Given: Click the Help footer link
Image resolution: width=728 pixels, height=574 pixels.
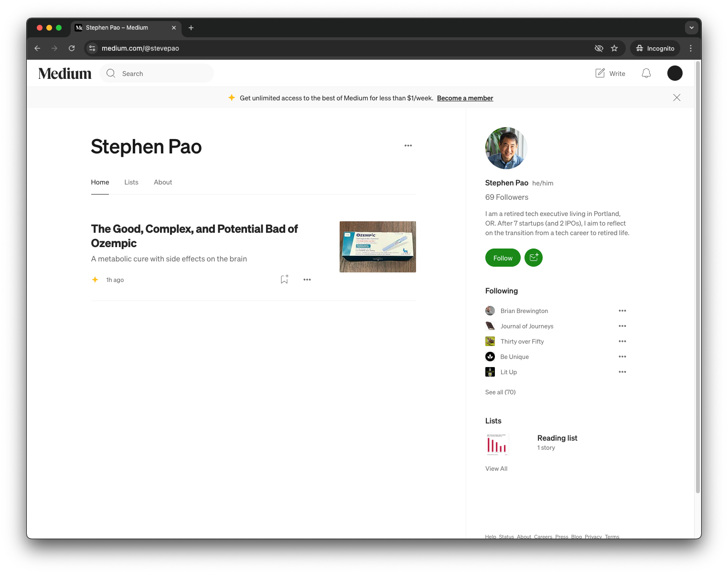Looking at the screenshot, I should pos(491,536).
